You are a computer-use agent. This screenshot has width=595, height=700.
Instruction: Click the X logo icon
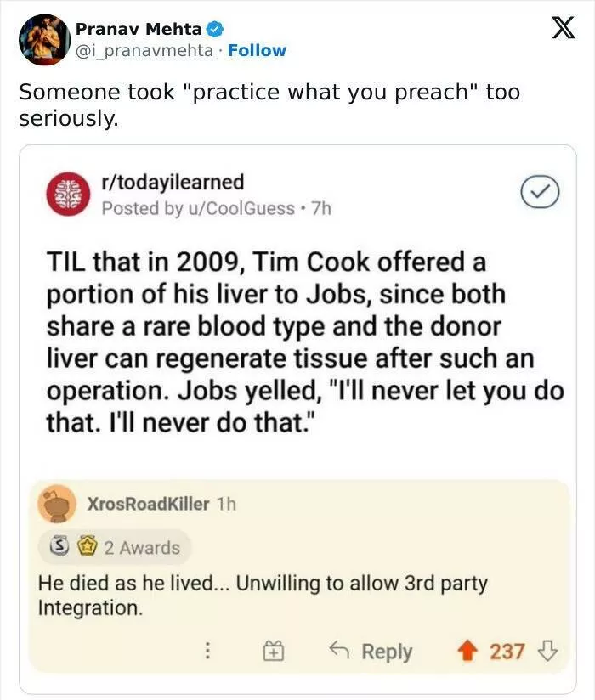(558, 29)
